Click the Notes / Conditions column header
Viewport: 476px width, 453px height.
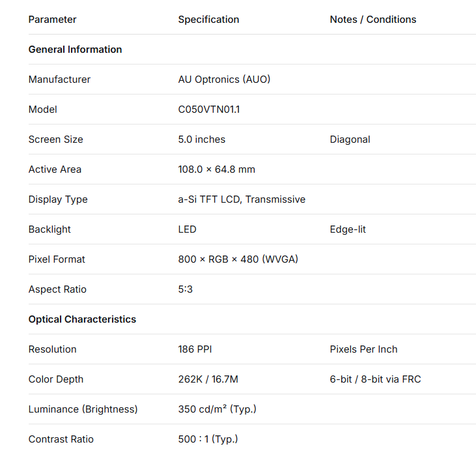373,20
